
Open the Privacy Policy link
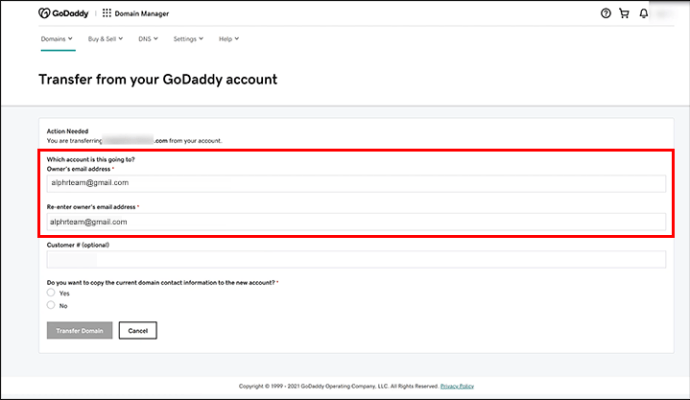[457, 386]
